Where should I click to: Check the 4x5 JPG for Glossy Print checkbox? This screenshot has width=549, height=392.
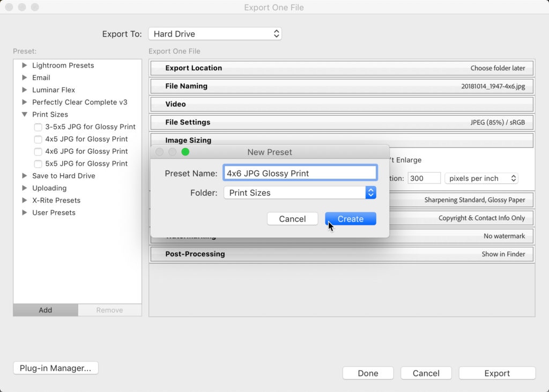38,139
